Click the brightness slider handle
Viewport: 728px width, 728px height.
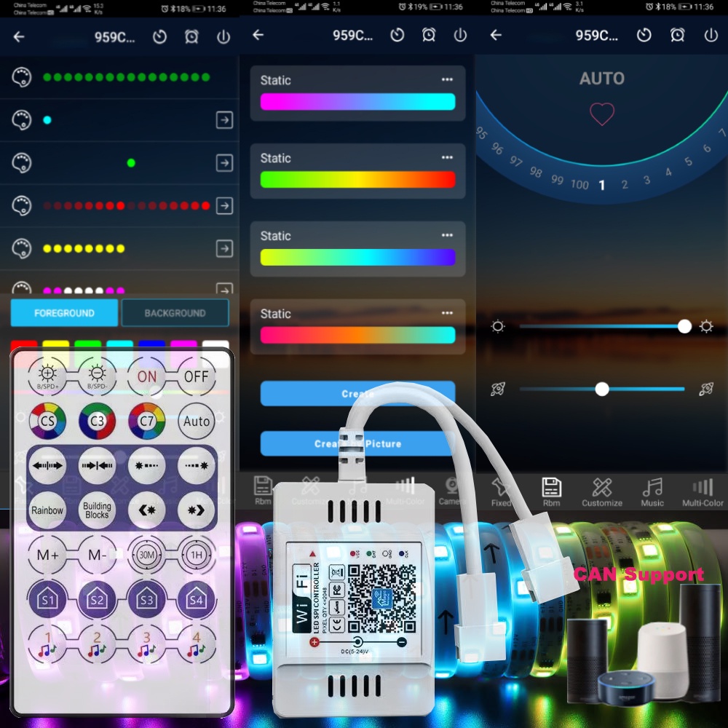point(684,326)
